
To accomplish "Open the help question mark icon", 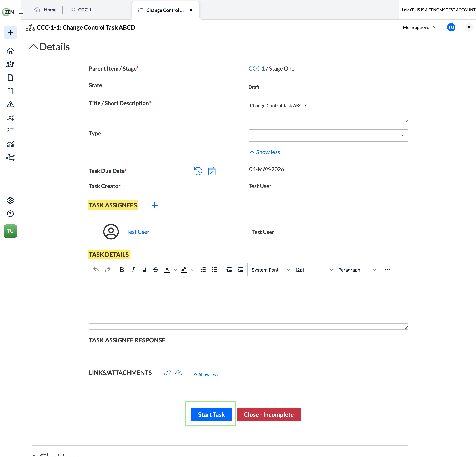I will click(x=10, y=214).
